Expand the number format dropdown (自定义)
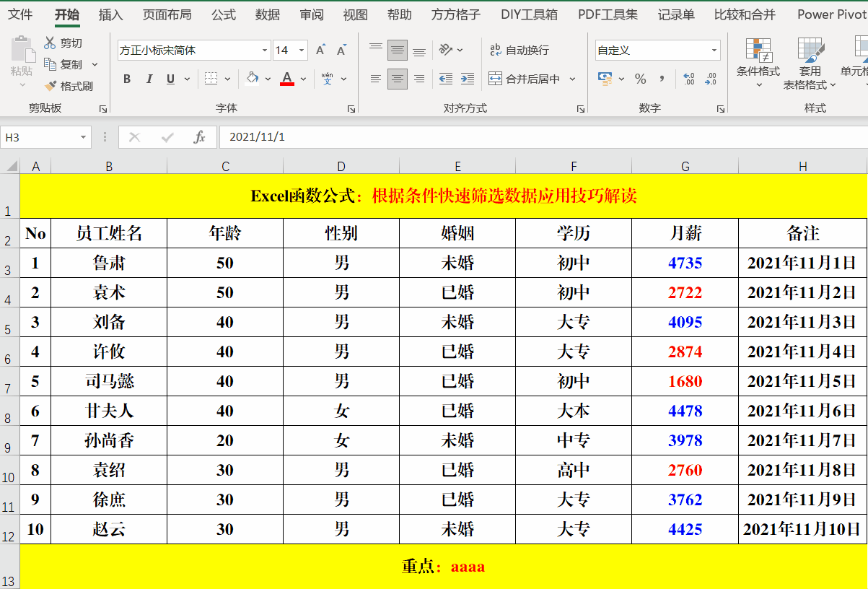 (714, 50)
